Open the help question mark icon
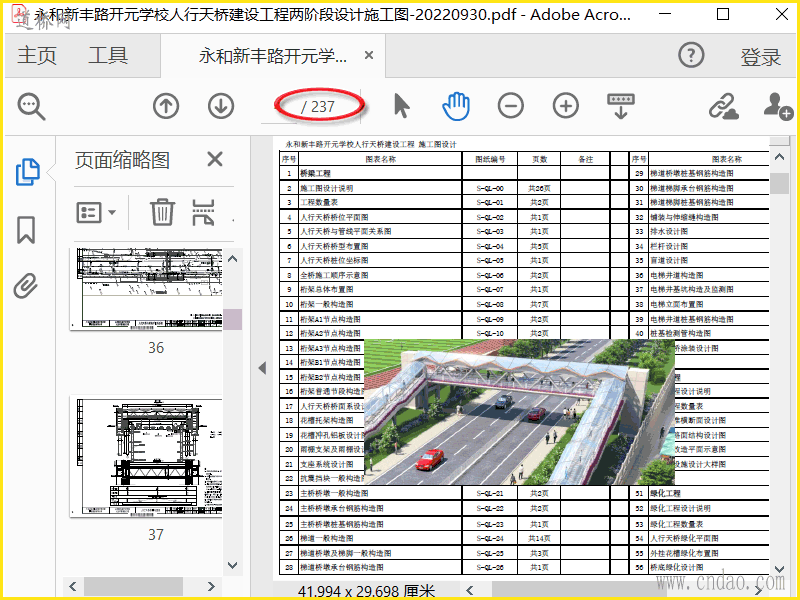This screenshot has width=800, height=600. pyautogui.click(x=691, y=55)
